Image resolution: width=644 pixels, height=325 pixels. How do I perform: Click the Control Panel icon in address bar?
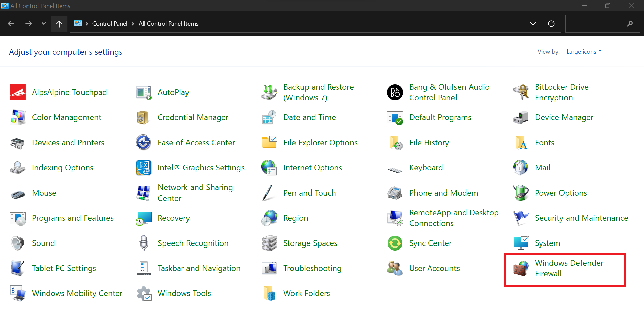point(78,23)
